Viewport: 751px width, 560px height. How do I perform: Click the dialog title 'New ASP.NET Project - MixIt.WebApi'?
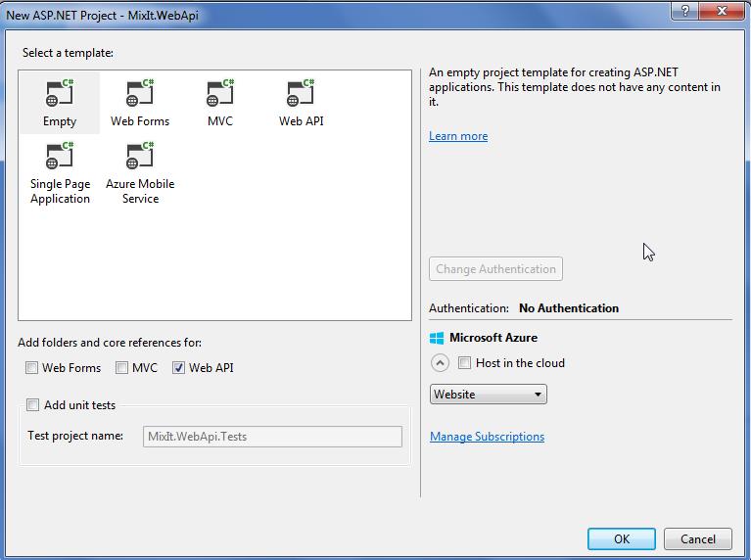tap(102, 16)
